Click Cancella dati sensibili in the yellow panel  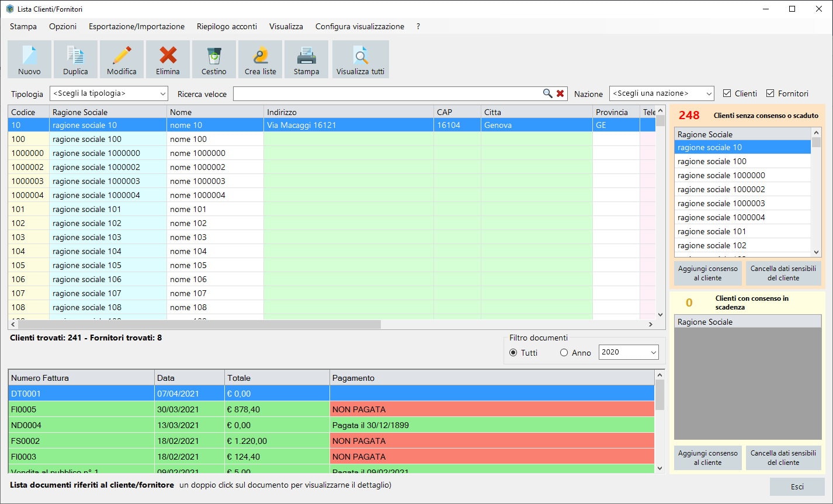(783, 458)
